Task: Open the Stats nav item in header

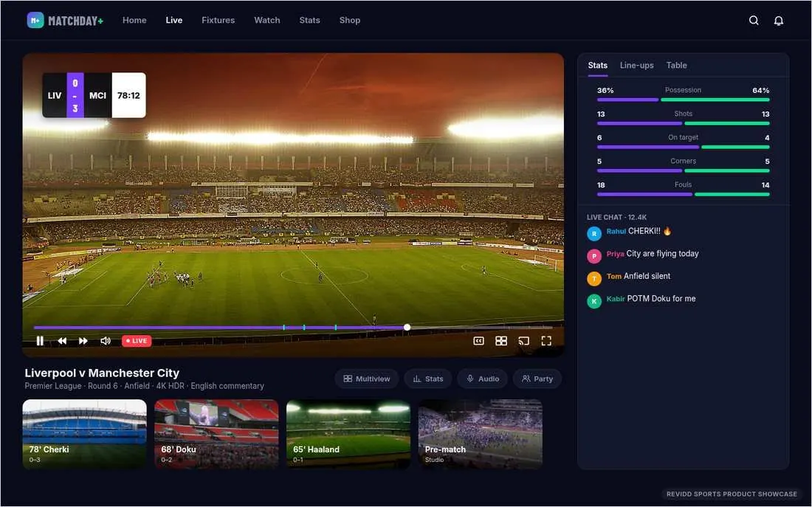Action: (x=310, y=20)
